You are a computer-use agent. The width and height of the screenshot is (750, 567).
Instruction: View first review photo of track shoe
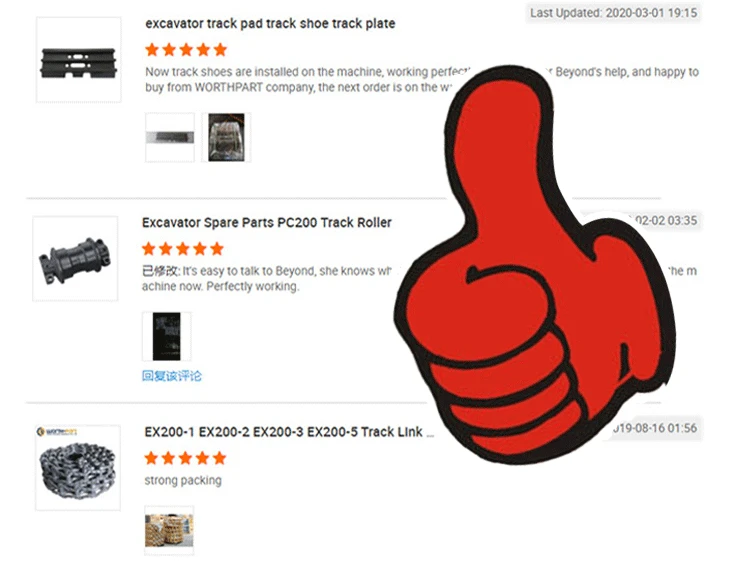pos(170,138)
